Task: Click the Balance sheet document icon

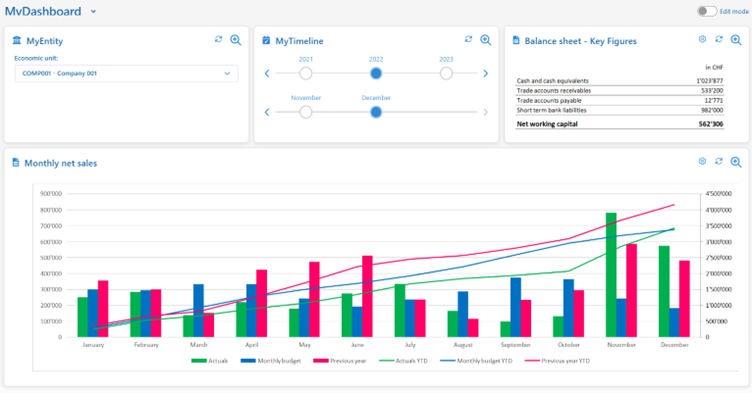Action: click(x=516, y=40)
